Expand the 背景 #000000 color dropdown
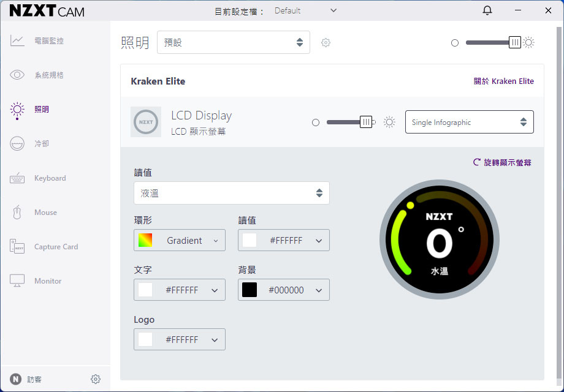The height and width of the screenshot is (392, 564). pos(283,290)
